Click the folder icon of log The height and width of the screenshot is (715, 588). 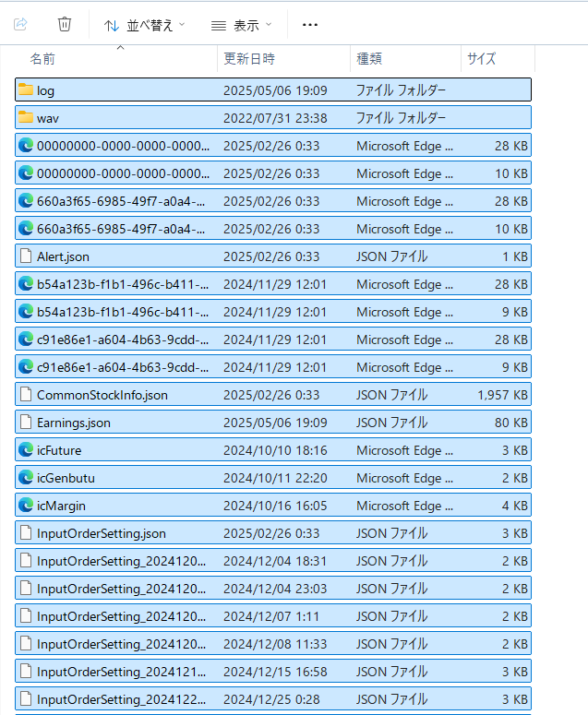[x=26, y=89]
